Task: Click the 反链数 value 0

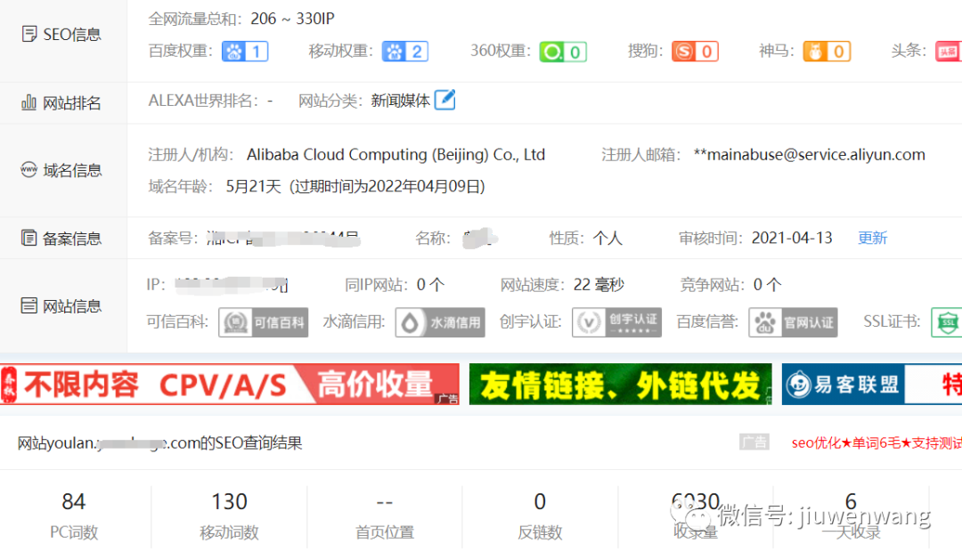Action: [540, 502]
